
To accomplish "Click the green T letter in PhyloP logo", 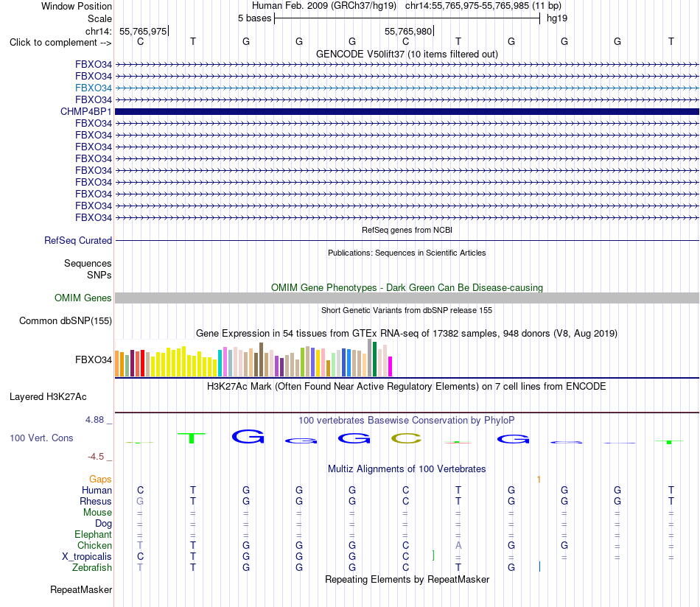I will pyautogui.click(x=192, y=438).
